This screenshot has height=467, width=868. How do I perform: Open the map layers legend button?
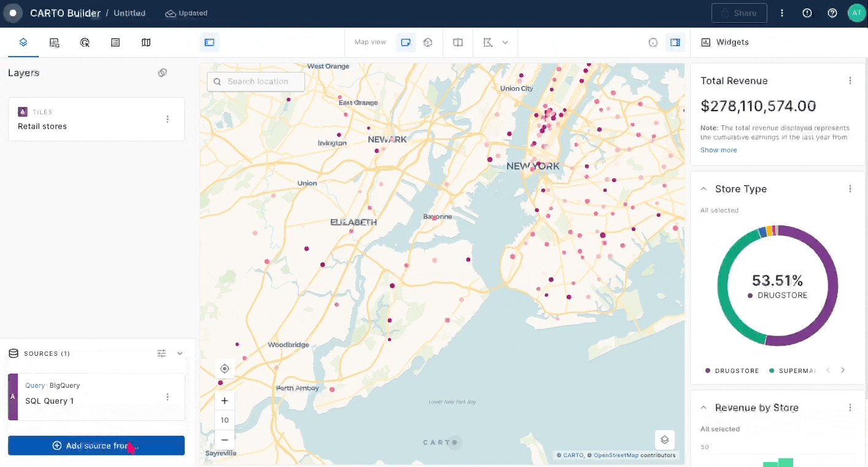(x=664, y=440)
